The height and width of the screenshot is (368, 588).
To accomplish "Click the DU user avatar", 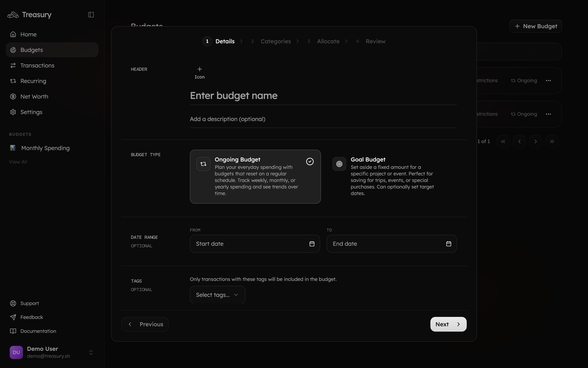I will point(16,352).
